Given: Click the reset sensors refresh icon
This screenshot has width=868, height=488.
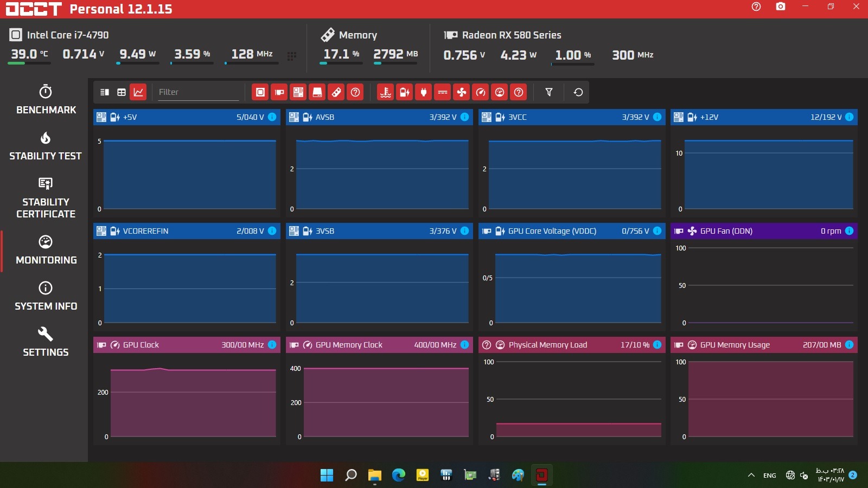Looking at the screenshot, I should pos(578,92).
